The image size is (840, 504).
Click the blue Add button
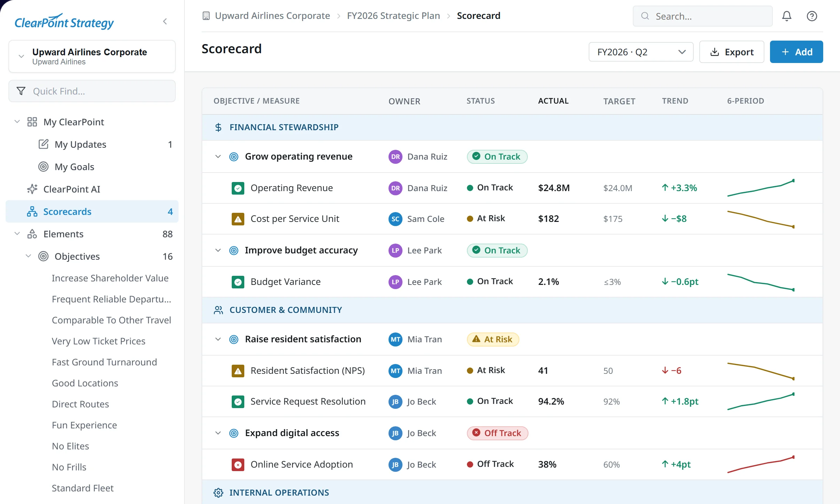coord(796,52)
